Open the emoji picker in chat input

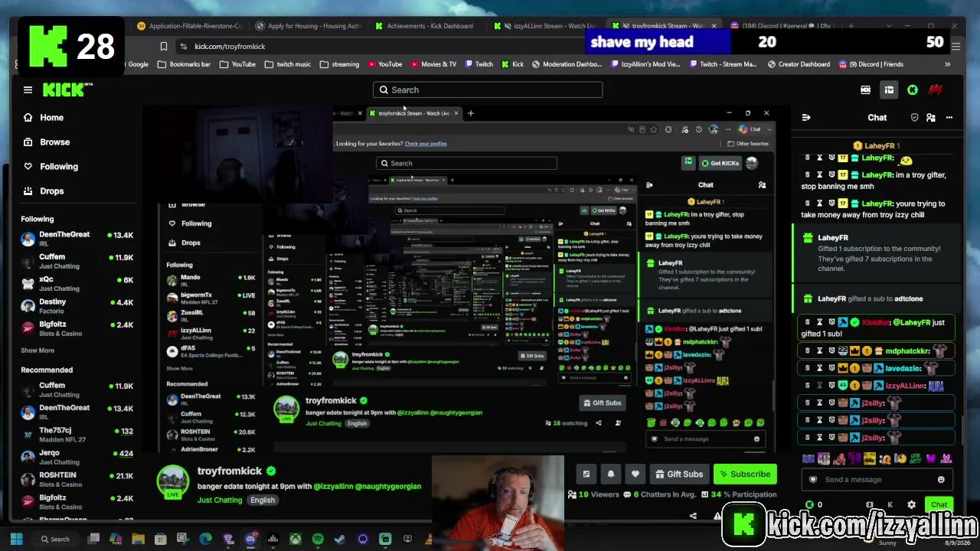(941, 480)
